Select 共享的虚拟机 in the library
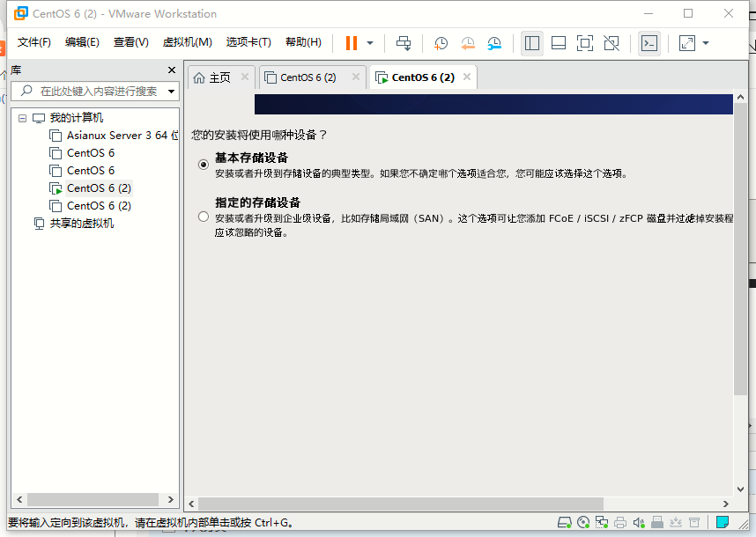 point(81,224)
